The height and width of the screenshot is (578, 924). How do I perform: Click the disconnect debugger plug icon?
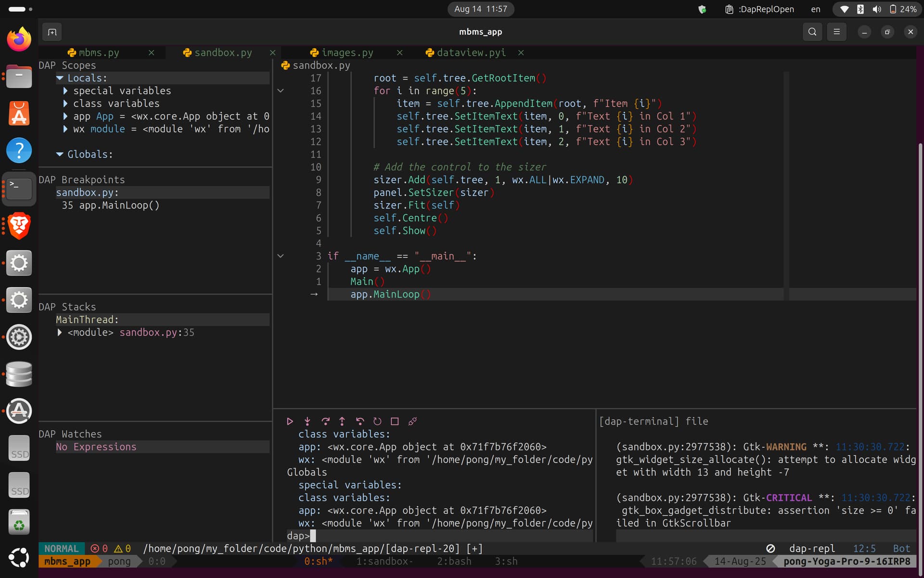pyautogui.click(x=412, y=421)
